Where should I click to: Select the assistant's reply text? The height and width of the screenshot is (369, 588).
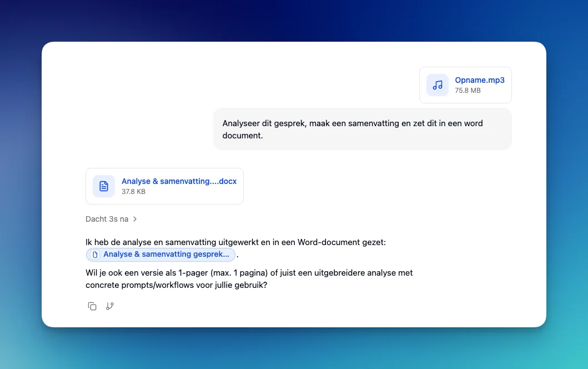tap(235, 242)
